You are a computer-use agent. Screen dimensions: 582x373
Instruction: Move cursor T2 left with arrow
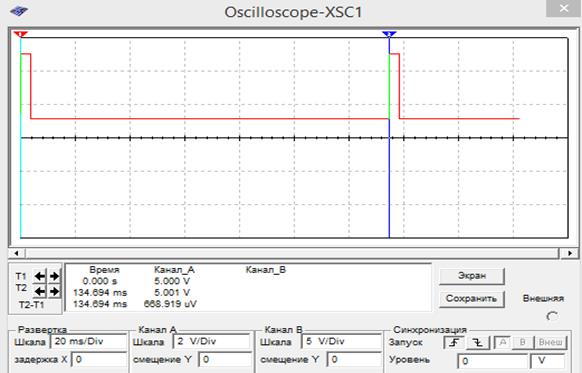(x=39, y=291)
